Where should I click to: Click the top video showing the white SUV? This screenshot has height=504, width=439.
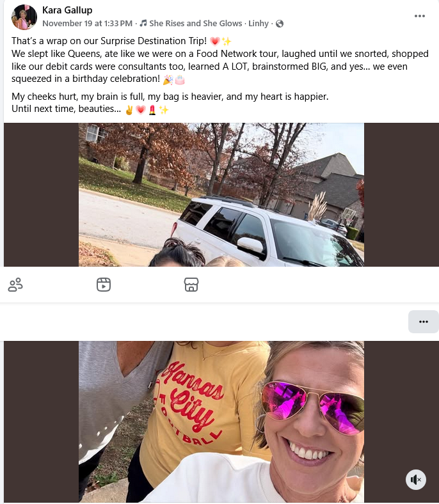(x=221, y=195)
